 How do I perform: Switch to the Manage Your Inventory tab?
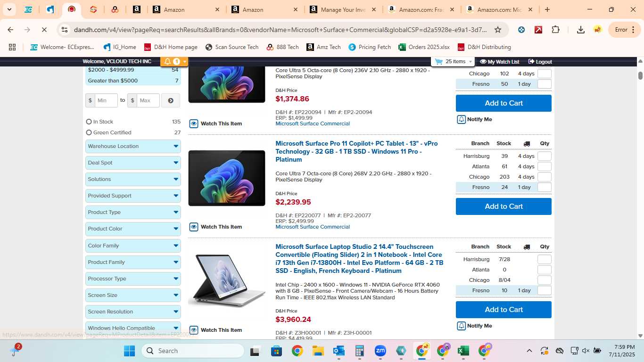click(343, 9)
